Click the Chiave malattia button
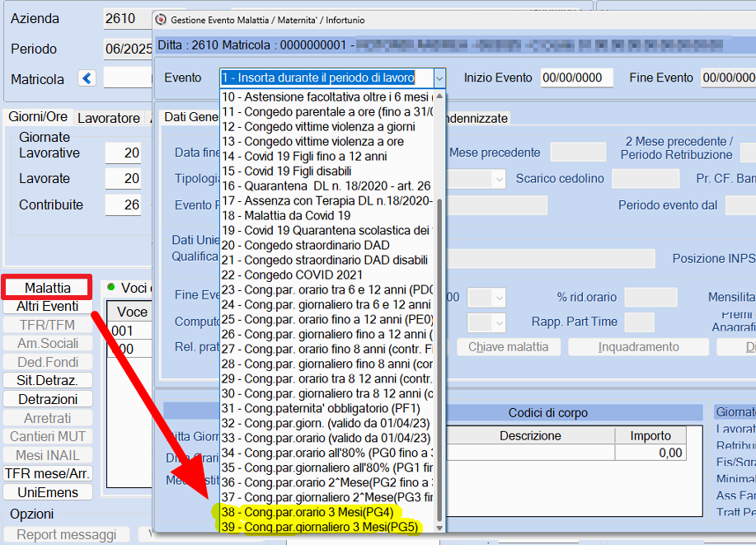This screenshot has width=756, height=545. (x=508, y=347)
